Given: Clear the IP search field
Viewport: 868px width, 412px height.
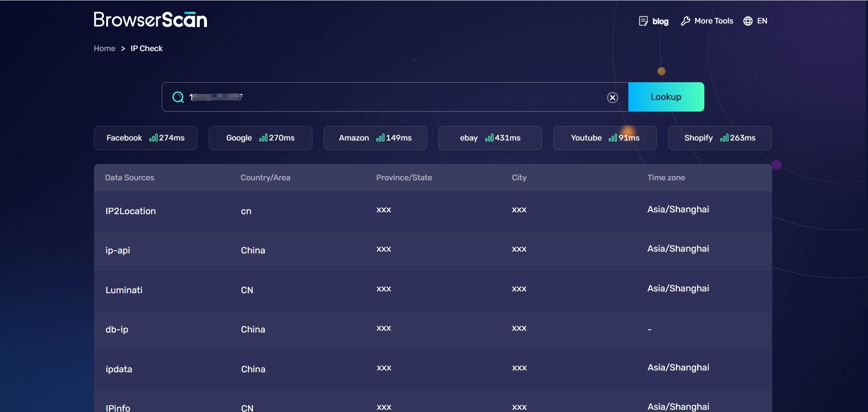Looking at the screenshot, I should click(613, 98).
